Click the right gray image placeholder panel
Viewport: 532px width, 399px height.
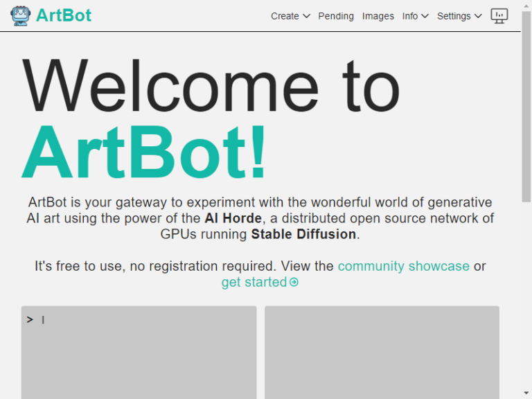click(x=382, y=353)
